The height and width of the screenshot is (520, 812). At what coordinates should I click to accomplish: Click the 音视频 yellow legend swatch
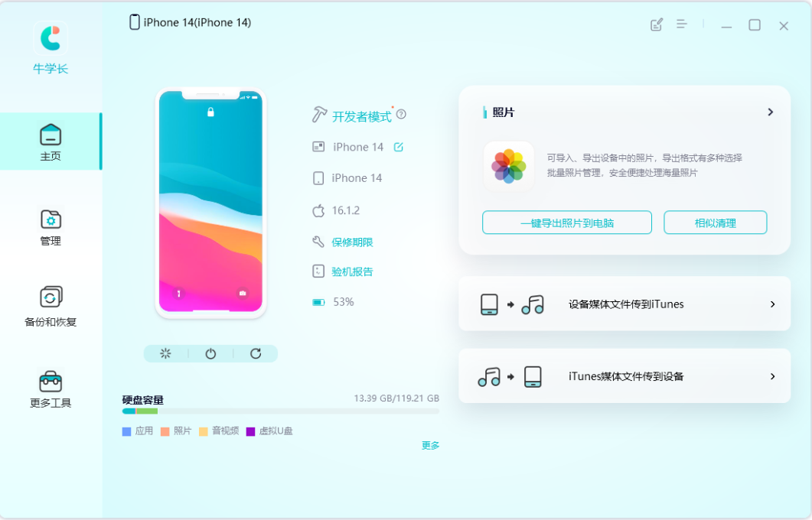click(204, 431)
